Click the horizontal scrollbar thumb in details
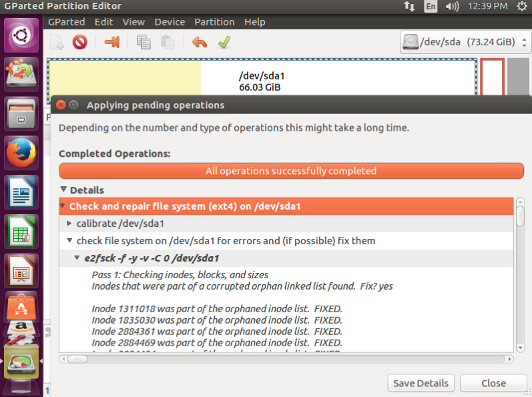Image resolution: width=532 pixels, height=397 pixels. pyautogui.click(x=77, y=359)
